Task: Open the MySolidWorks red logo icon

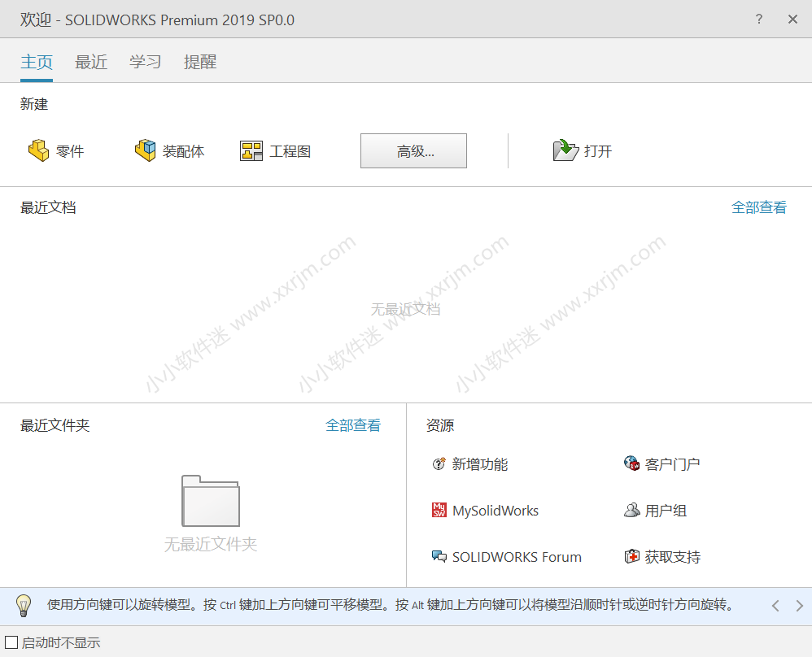Action: tap(439, 510)
